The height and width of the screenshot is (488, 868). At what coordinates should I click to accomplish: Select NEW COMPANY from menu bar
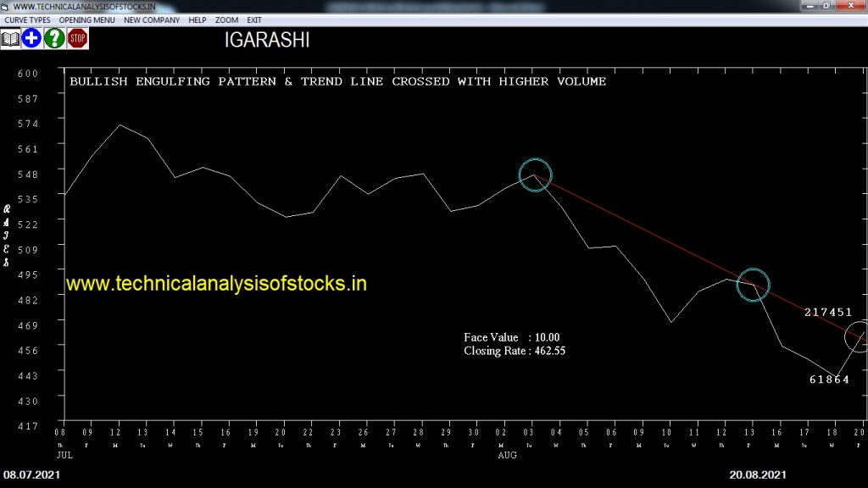click(152, 19)
